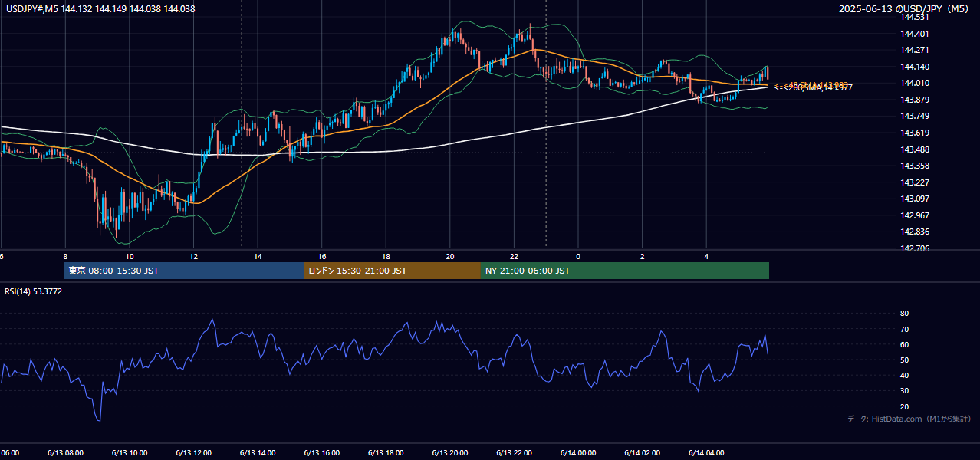This screenshot has height=460, width=980.
Task: Click the hour tick '4' under price chart
Action: tap(706, 257)
